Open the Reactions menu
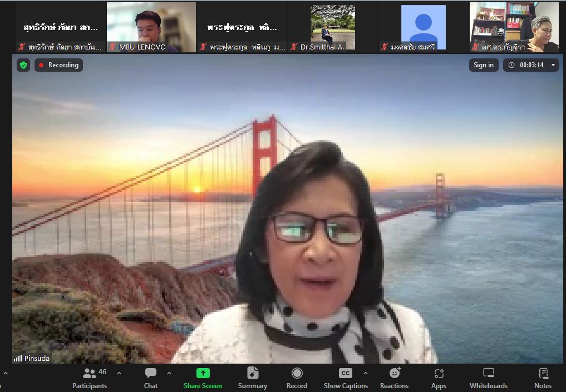This screenshot has height=392, width=566. (394, 378)
